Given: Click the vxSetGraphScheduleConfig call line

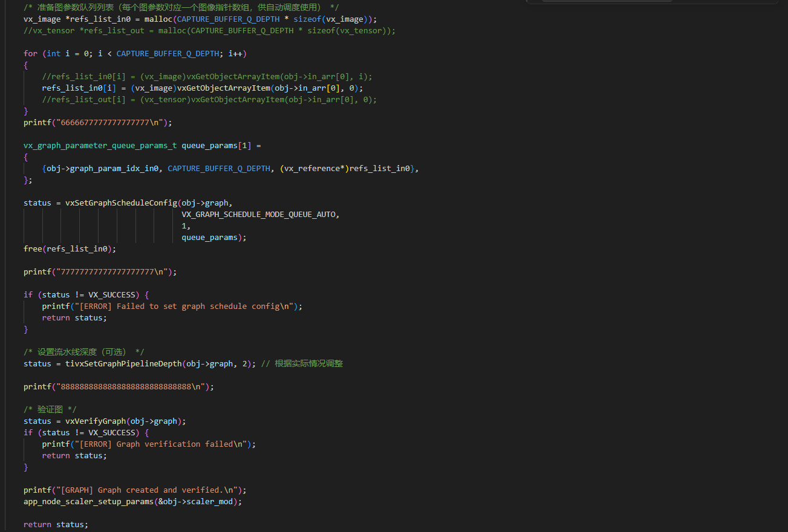Looking at the screenshot, I should (x=128, y=203).
